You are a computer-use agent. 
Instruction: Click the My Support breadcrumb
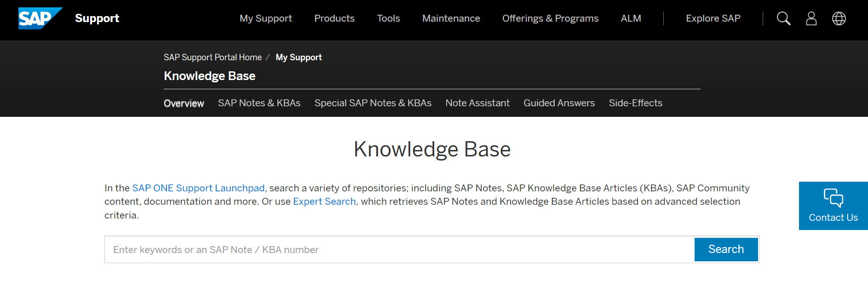(x=299, y=58)
